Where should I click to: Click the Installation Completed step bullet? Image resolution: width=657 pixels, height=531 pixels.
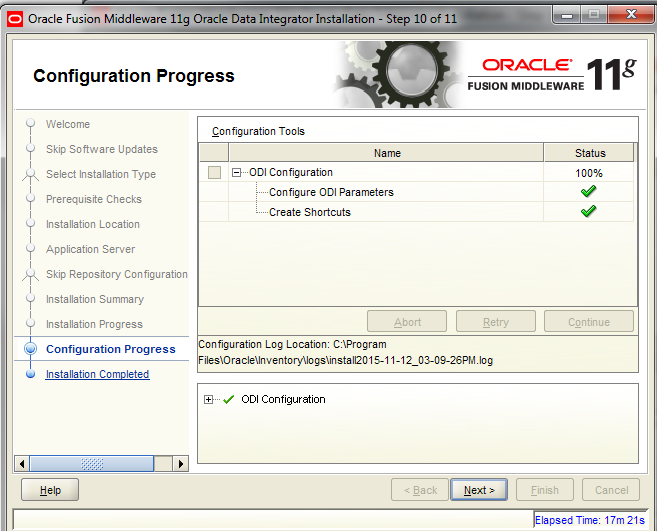(30, 374)
